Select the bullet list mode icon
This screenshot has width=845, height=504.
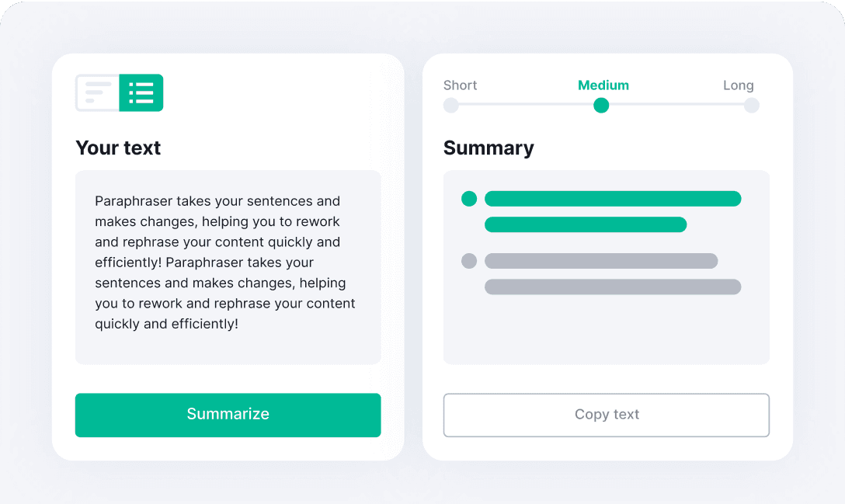click(x=141, y=92)
